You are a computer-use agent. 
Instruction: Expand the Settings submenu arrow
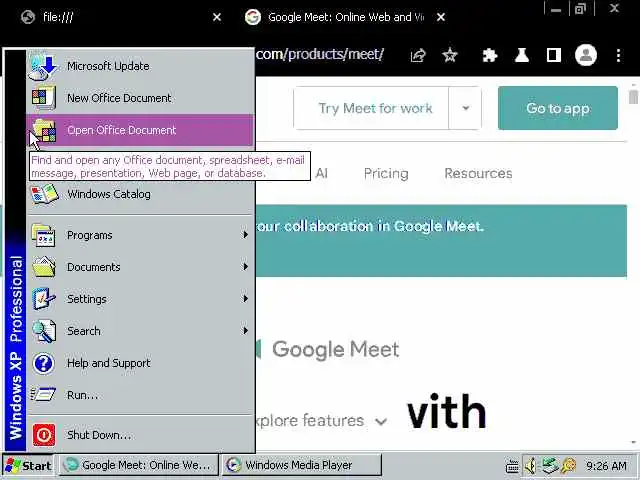(x=245, y=298)
